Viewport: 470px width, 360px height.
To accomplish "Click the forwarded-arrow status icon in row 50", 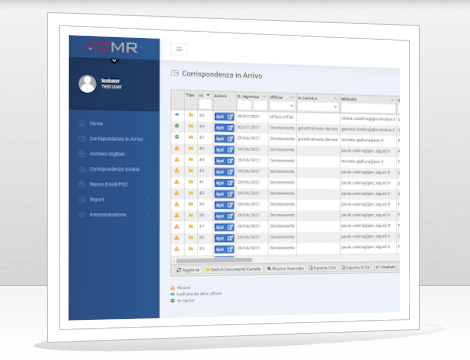I will [x=177, y=115].
